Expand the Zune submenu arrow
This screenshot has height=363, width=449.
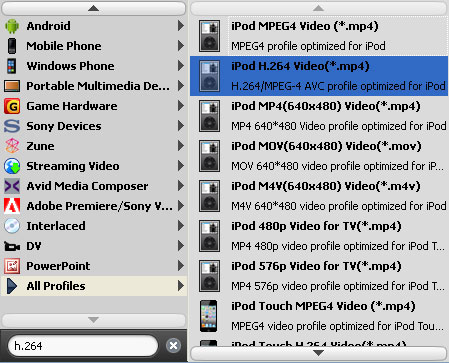coord(181,146)
